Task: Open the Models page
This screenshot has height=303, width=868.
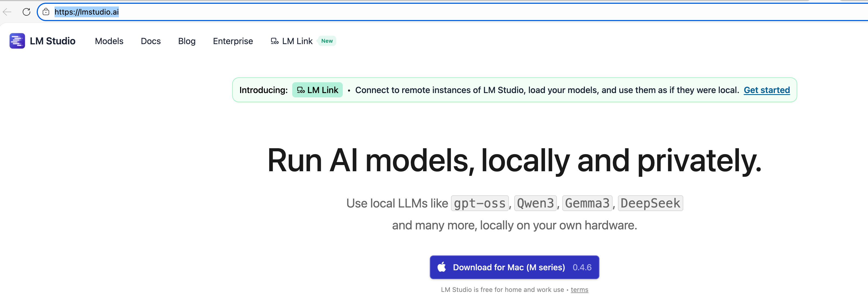Action: coord(109,41)
